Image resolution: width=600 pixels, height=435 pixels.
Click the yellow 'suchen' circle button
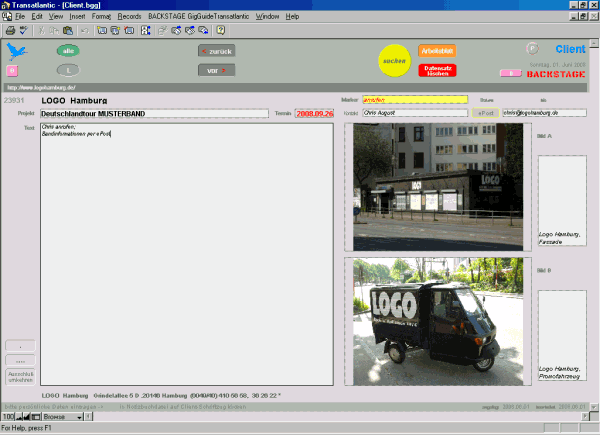click(395, 61)
